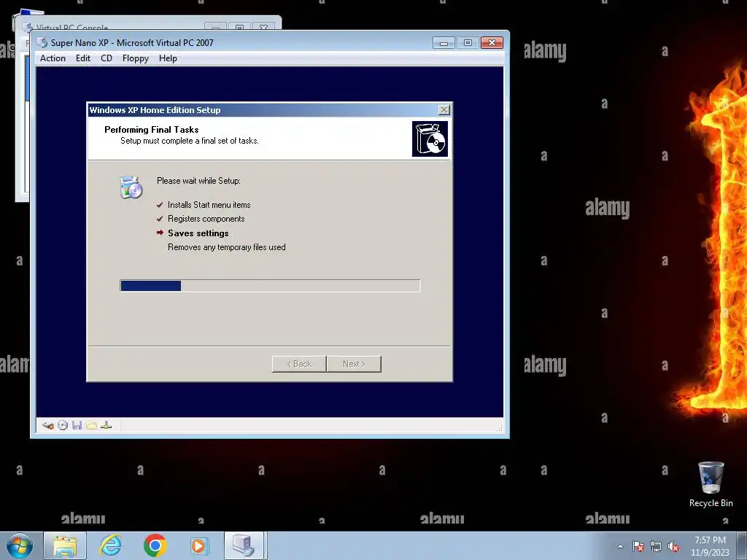Open the CD menu
Image resolution: width=747 pixels, height=560 pixels.
107,58
